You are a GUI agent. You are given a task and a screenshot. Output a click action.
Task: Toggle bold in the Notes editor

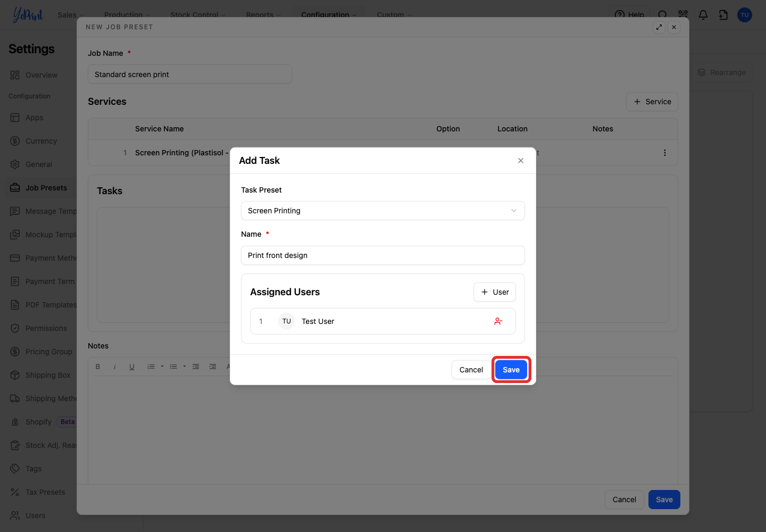98,367
